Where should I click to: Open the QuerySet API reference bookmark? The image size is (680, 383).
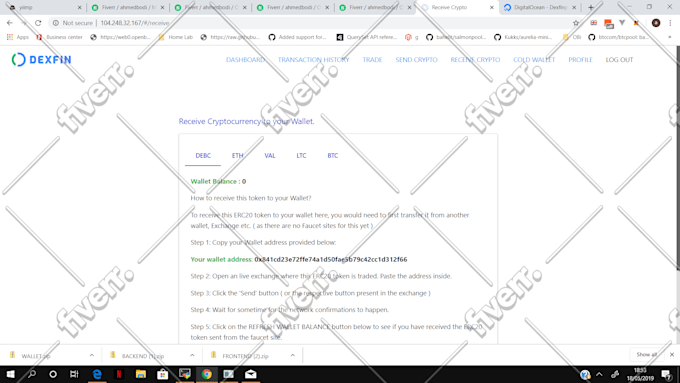click(x=367, y=37)
